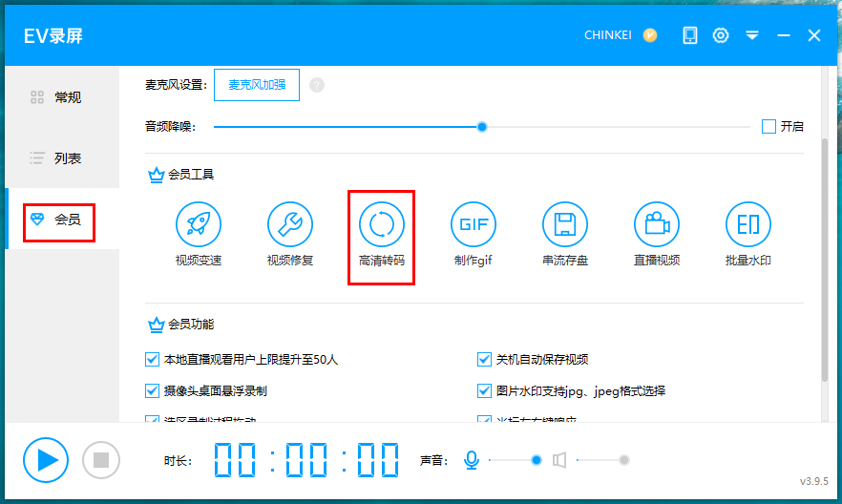
Task: Expand the title bar dropdown menu arrow
Action: tap(752, 35)
